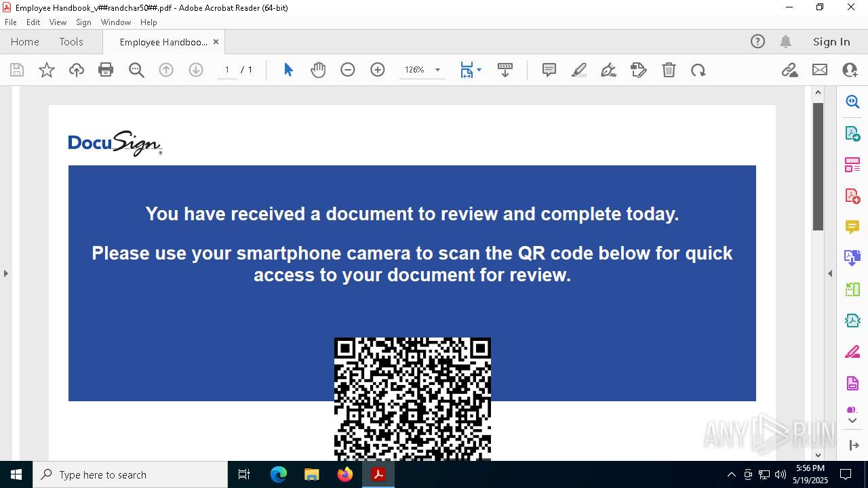This screenshot has height=488, width=868.
Task: Zoom out with minus icon
Action: coord(348,70)
